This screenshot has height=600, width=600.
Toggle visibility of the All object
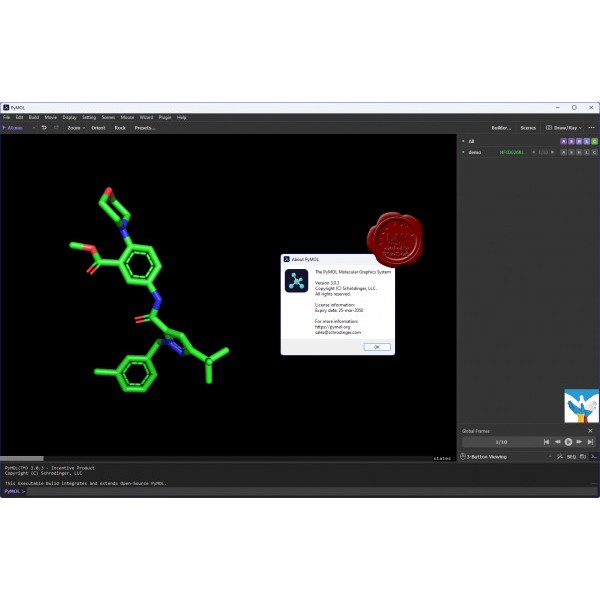[x=463, y=141]
